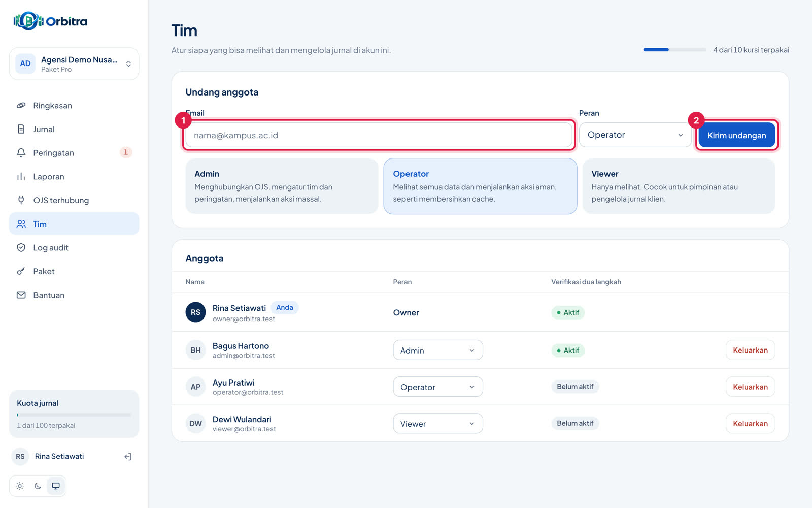This screenshot has height=508, width=812.
Task: Click the RS avatar in Anggota table
Action: click(195, 312)
